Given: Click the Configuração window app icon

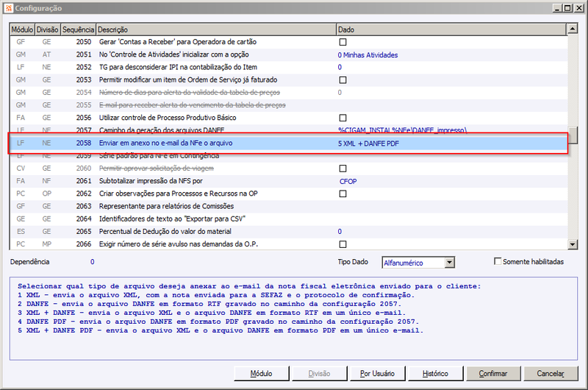Looking at the screenshot, I should coord(8,8).
